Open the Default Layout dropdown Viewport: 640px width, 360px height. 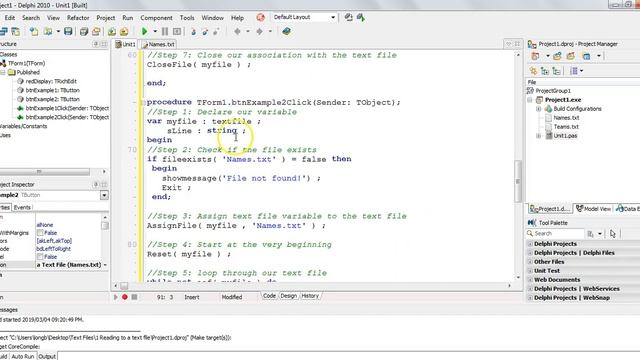pyautogui.click(x=333, y=17)
